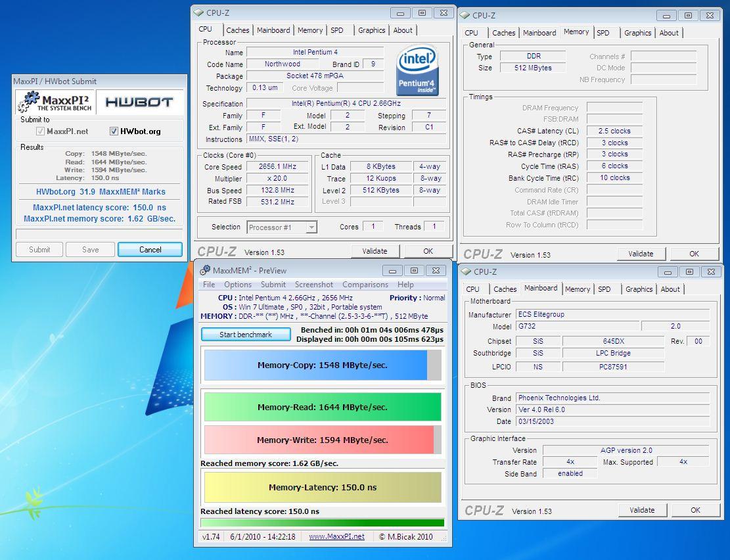
Task: Open the Mainboard tab in the CPU-Z CPU window
Action: pos(273,30)
